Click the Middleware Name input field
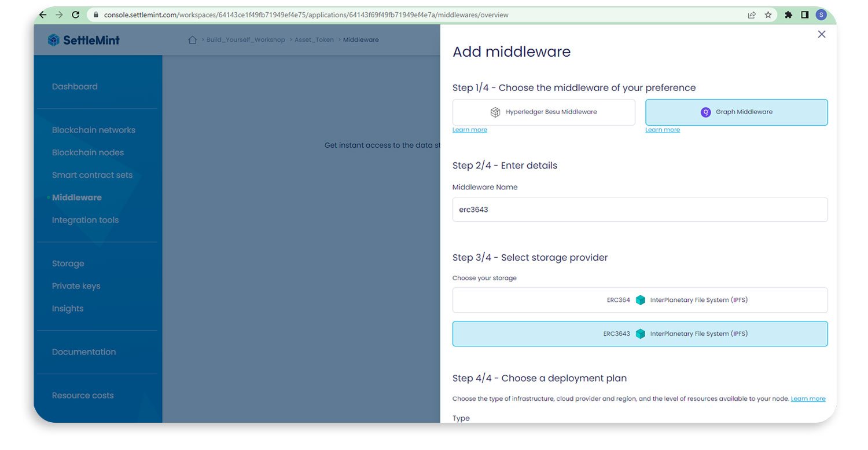Screen dimensions: 868x450 point(640,210)
